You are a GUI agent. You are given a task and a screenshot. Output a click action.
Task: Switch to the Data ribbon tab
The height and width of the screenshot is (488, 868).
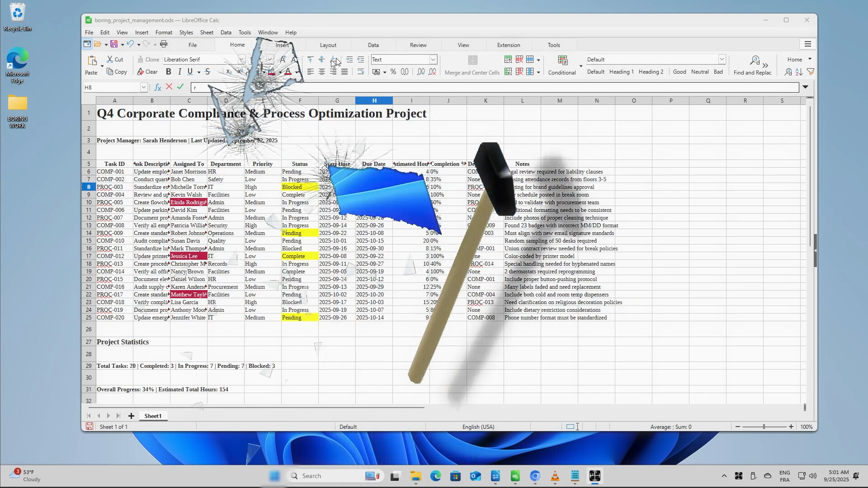pyautogui.click(x=373, y=44)
